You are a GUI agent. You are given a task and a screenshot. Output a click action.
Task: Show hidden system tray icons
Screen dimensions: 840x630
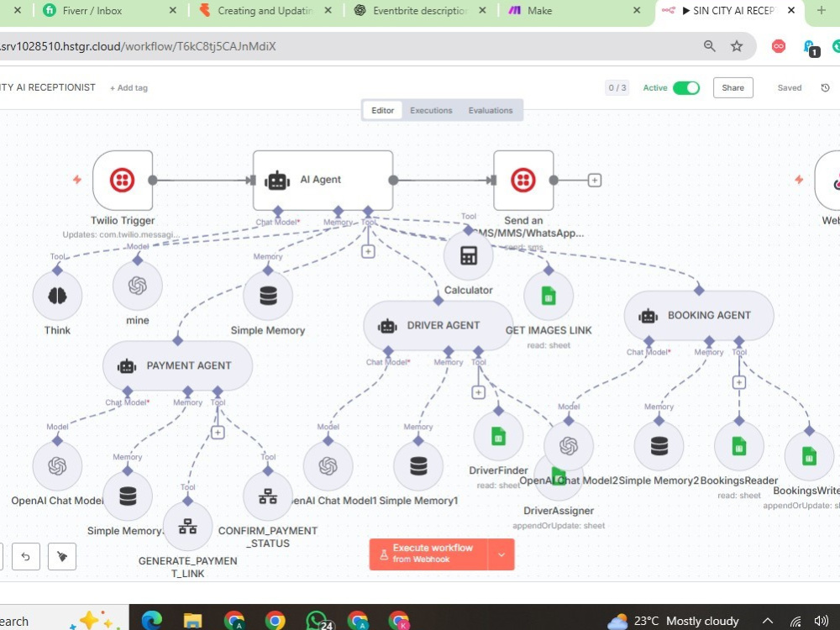tap(769, 621)
